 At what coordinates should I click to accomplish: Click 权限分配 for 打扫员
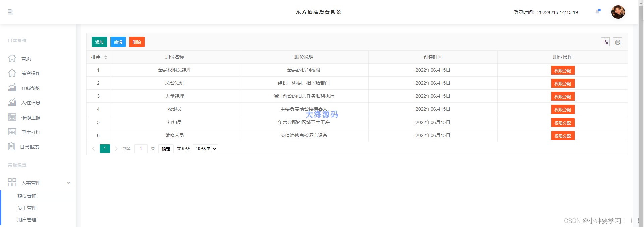tap(562, 123)
